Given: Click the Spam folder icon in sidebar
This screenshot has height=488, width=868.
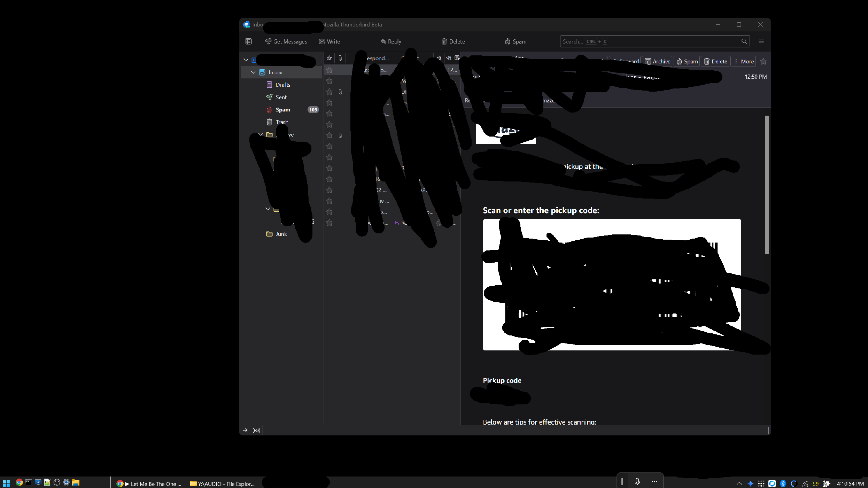Looking at the screenshot, I should point(269,110).
